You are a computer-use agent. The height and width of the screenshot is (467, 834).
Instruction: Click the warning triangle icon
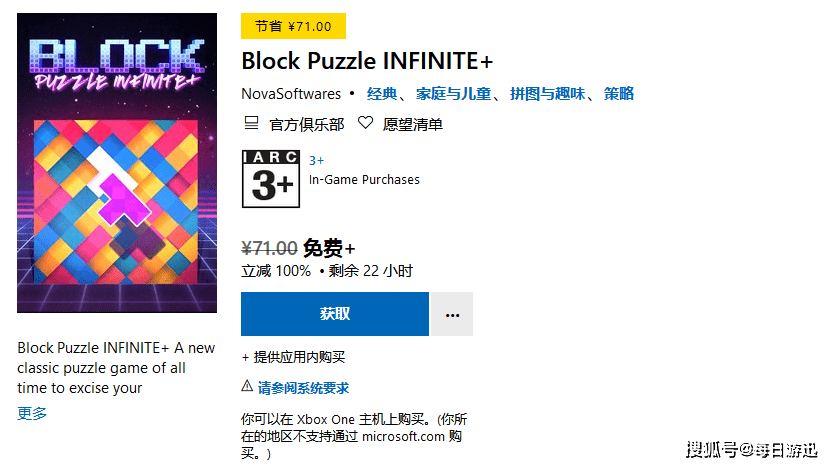247,386
